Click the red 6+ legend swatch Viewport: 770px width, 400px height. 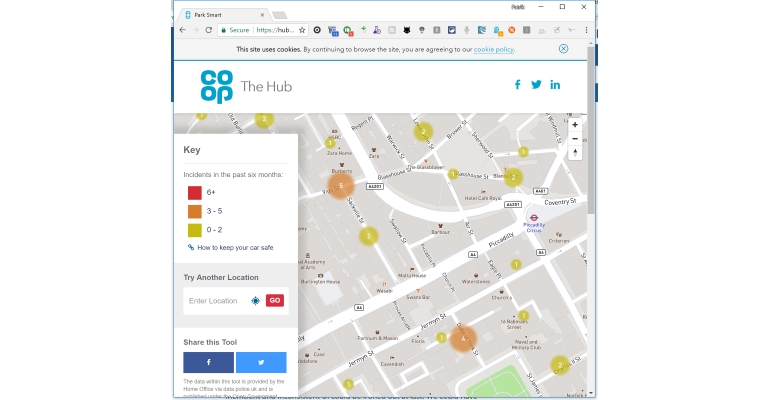point(195,192)
